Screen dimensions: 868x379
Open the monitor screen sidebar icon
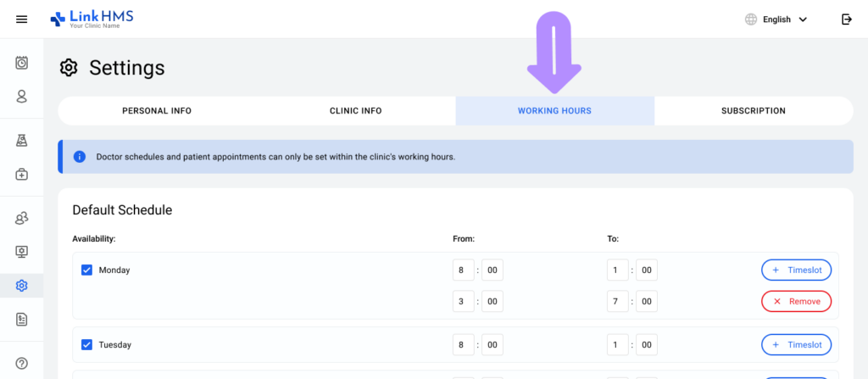[x=21, y=252]
